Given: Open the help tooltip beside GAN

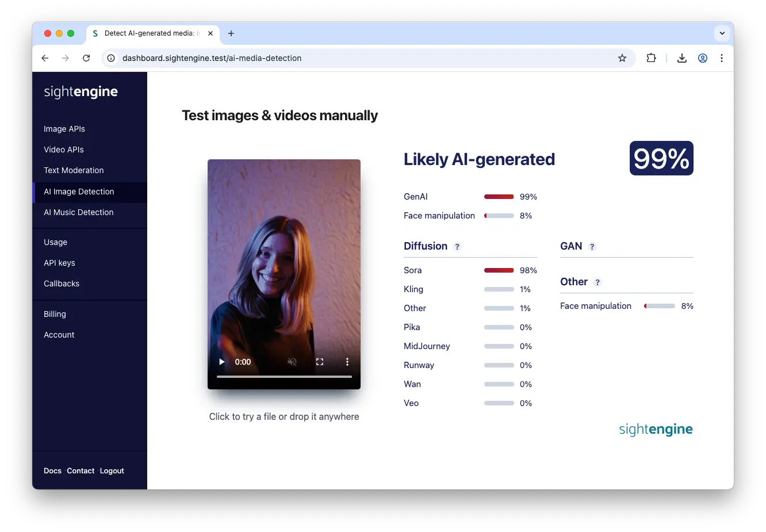Looking at the screenshot, I should pyautogui.click(x=592, y=246).
